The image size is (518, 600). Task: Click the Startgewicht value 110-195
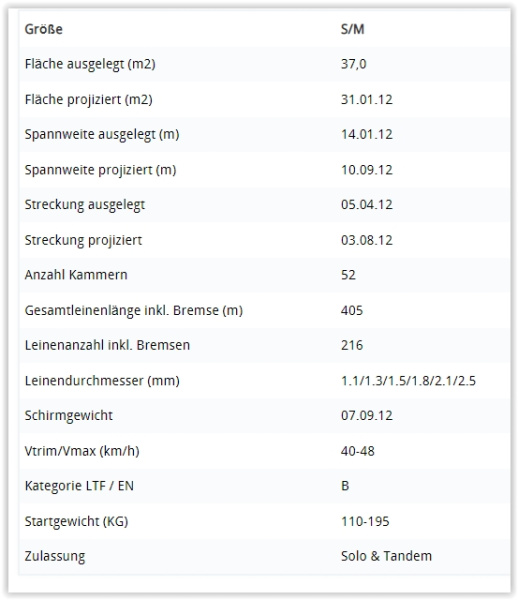click(x=365, y=522)
